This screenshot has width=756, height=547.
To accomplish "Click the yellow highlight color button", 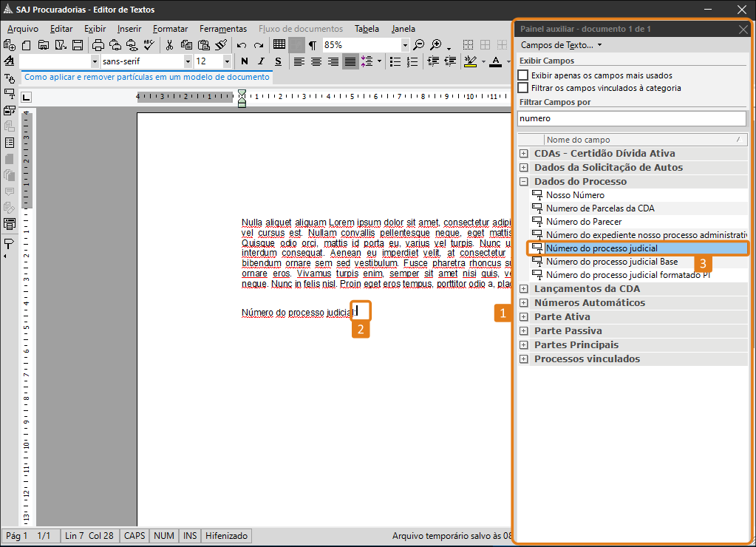I will point(470,61).
